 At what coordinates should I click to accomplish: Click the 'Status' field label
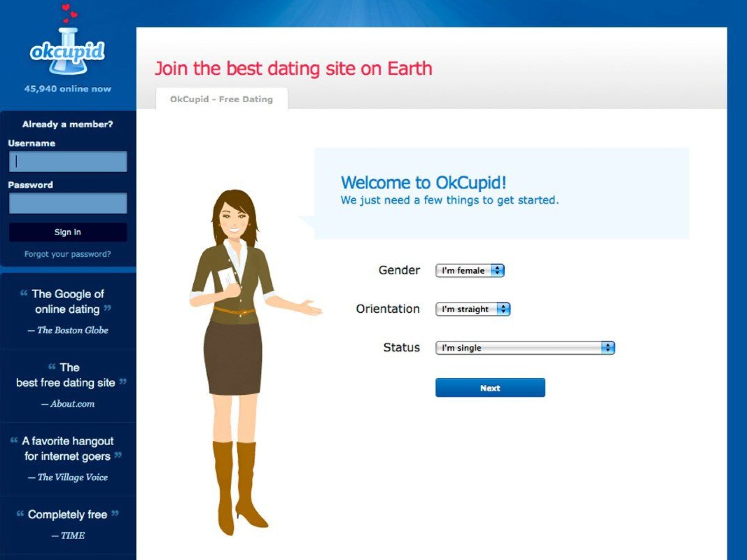click(402, 348)
